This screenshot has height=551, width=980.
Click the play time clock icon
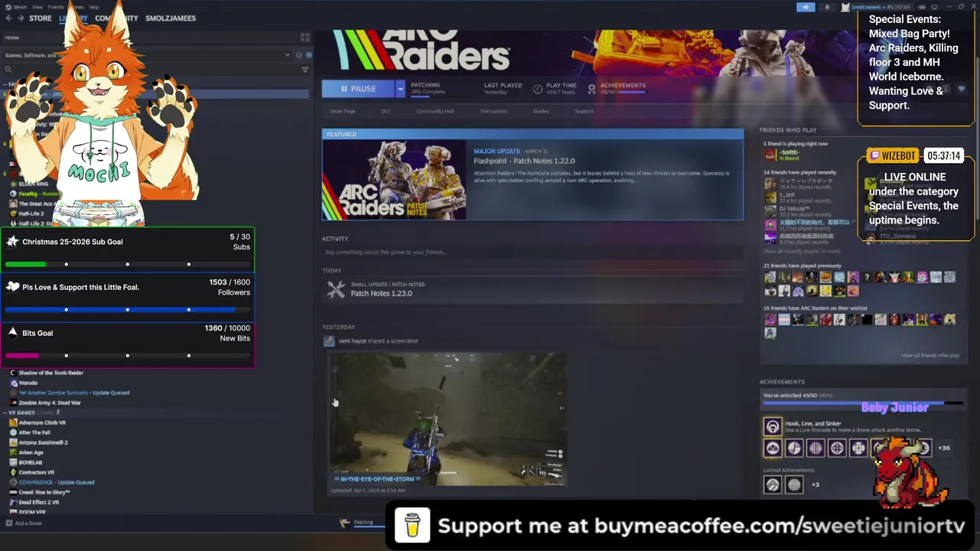(537, 89)
